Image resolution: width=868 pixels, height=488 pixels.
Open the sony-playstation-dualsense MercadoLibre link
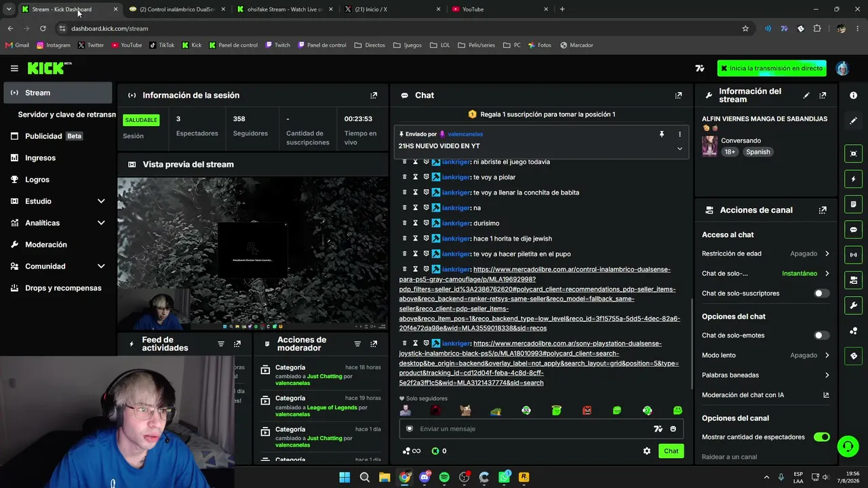coord(539,363)
